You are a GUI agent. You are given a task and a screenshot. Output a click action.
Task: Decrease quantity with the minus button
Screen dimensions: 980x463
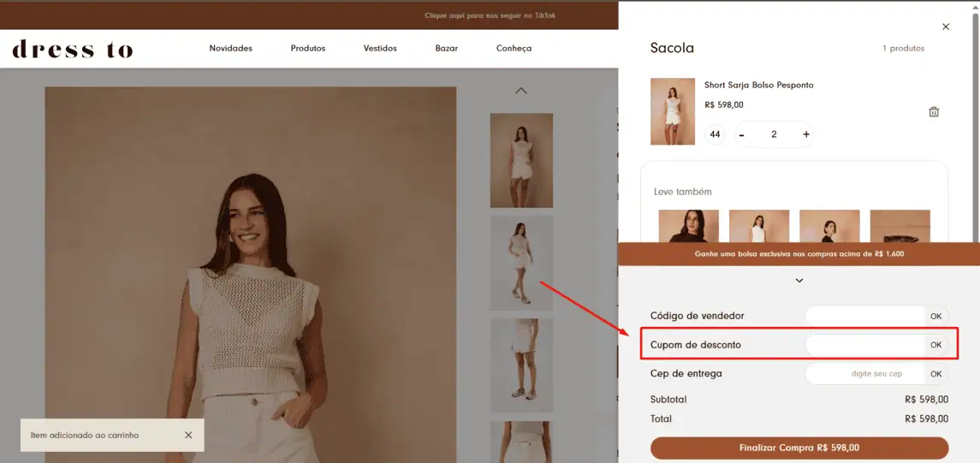pyautogui.click(x=742, y=134)
